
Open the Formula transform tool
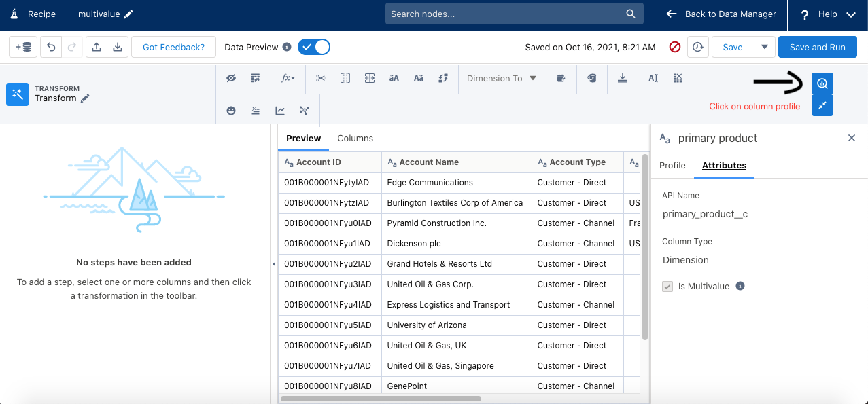pyautogui.click(x=288, y=78)
